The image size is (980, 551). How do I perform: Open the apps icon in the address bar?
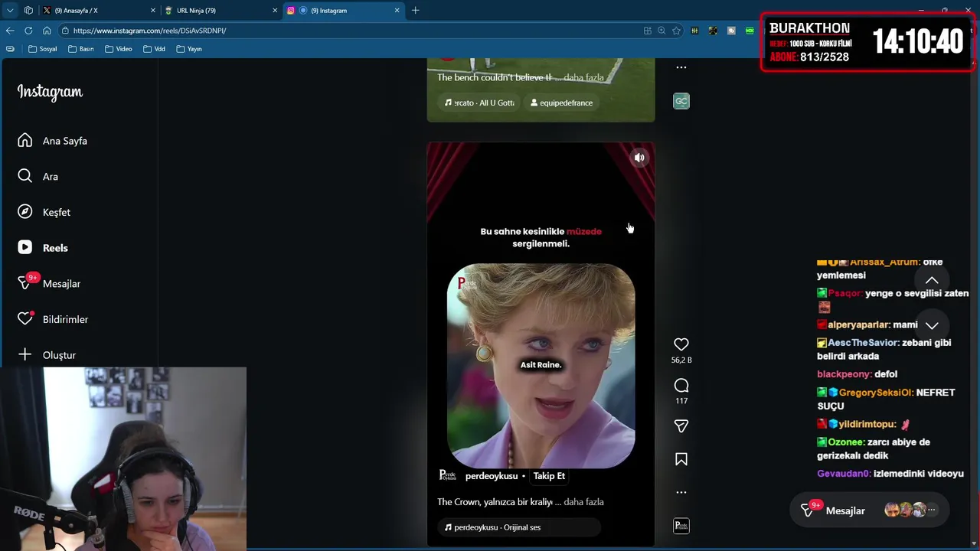coord(648,31)
